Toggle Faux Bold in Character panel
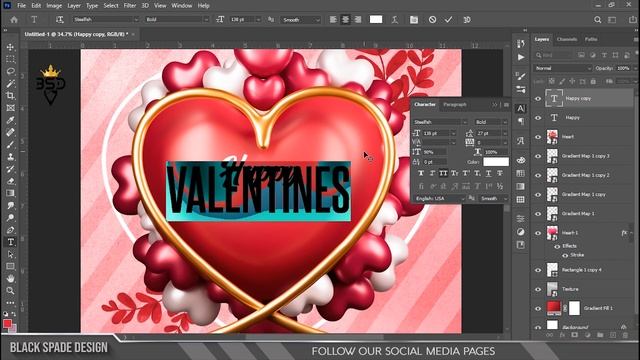The height and width of the screenshot is (360, 640). tap(421, 173)
